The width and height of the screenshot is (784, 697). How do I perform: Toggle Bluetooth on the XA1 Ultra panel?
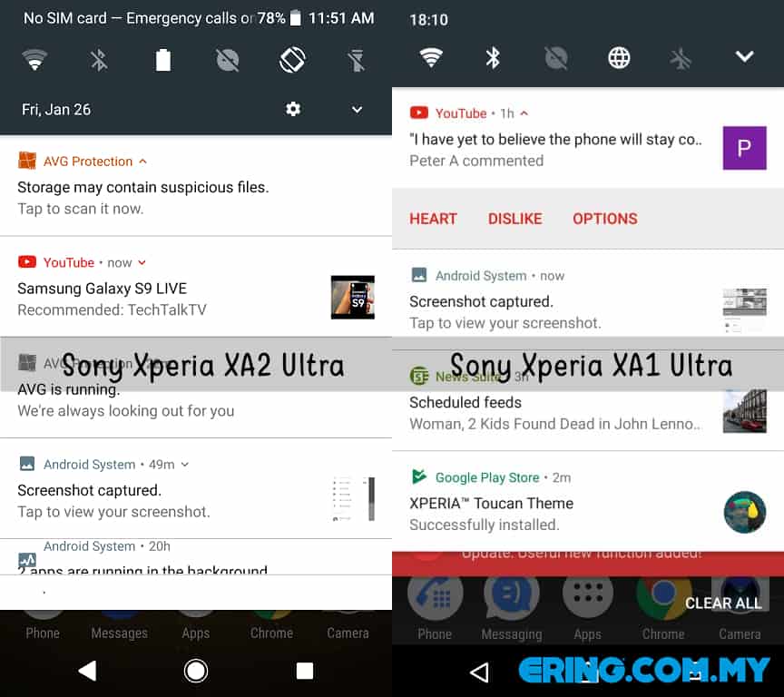click(x=493, y=57)
